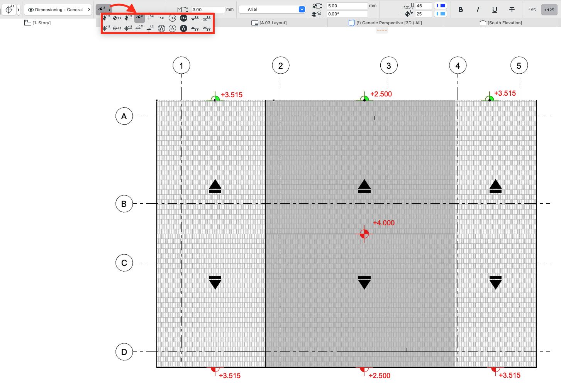Open the South Elevation tab

[x=501, y=23]
